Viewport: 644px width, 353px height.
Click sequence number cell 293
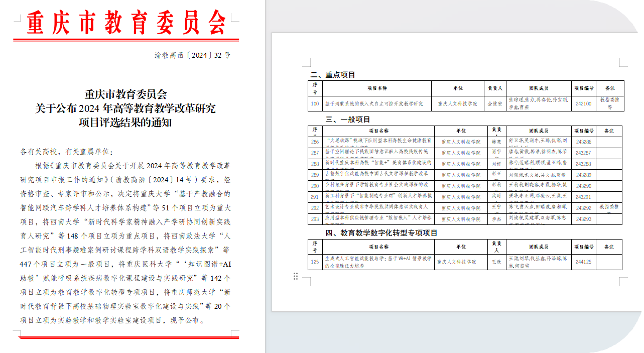pyautogui.click(x=315, y=219)
